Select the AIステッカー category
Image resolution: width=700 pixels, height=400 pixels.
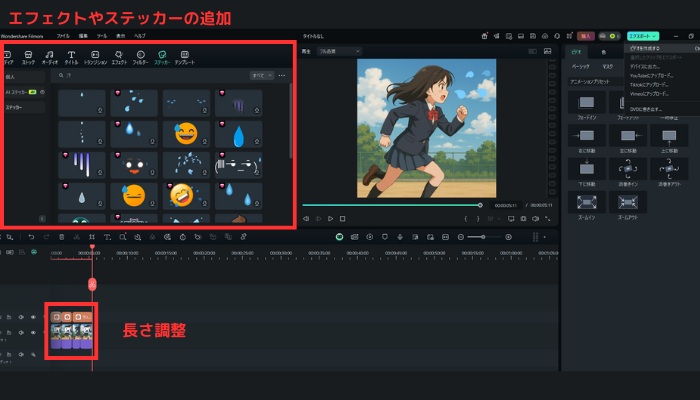coord(24,92)
